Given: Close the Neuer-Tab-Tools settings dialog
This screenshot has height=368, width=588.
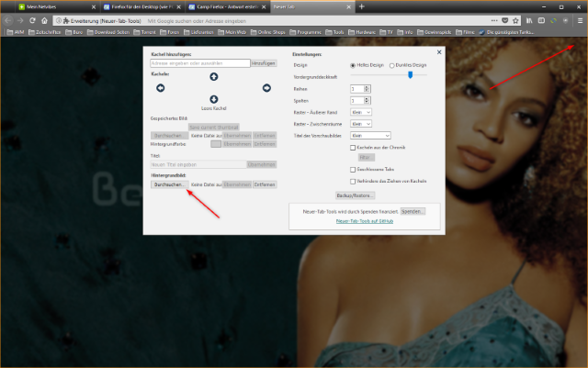Looking at the screenshot, I should tap(439, 52).
